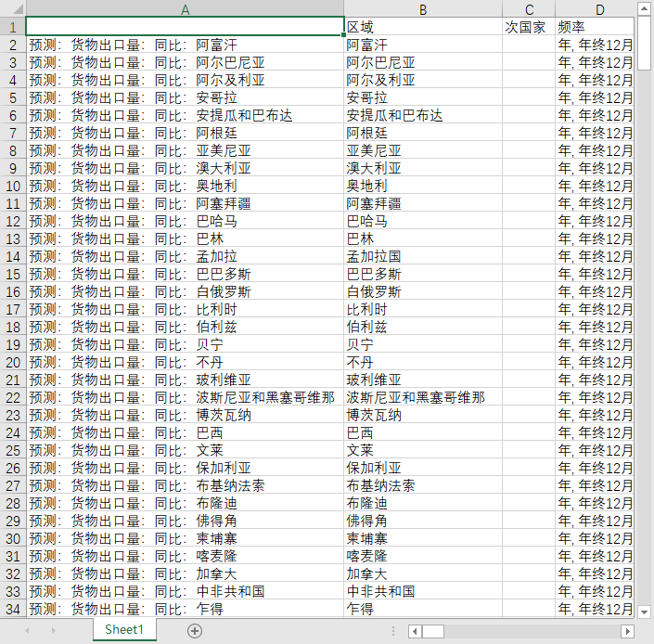Image resolution: width=654 pixels, height=644 pixels.
Task: Click the vertical scrollbar thumb
Action: click(x=644, y=43)
